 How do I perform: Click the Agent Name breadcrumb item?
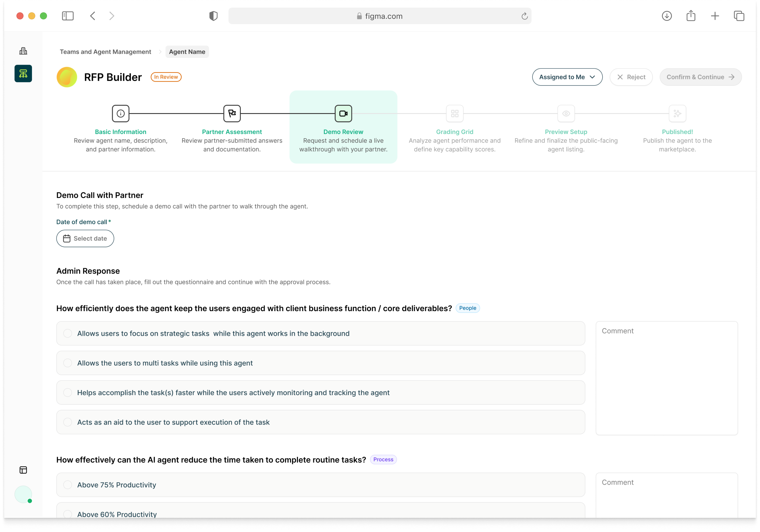tap(187, 52)
